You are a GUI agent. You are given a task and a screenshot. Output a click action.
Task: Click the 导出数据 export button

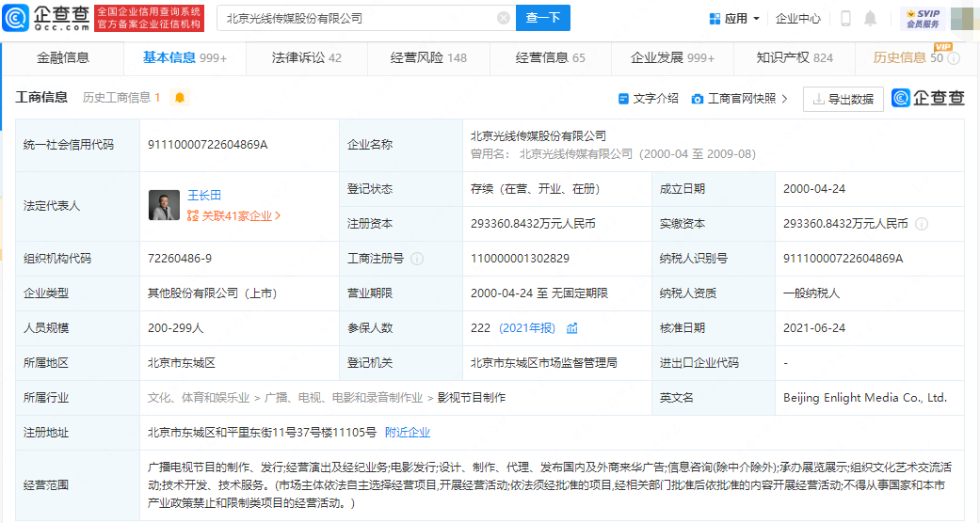point(843,100)
